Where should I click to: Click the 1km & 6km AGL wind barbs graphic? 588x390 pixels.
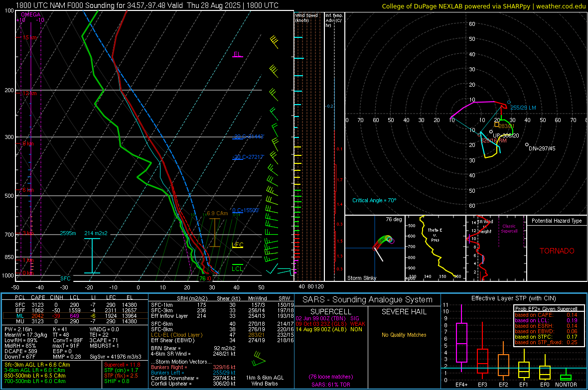(259, 359)
